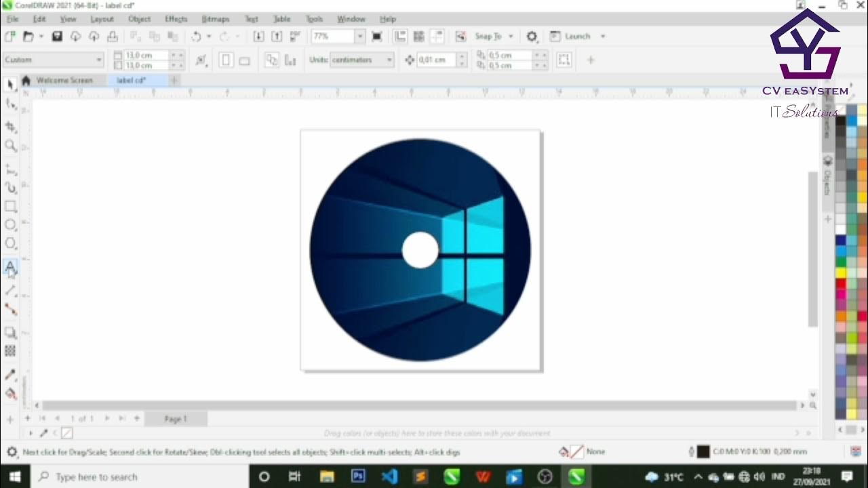Open the Bitmaps menu
The height and width of the screenshot is (488, 868).
tap(215, 19)
